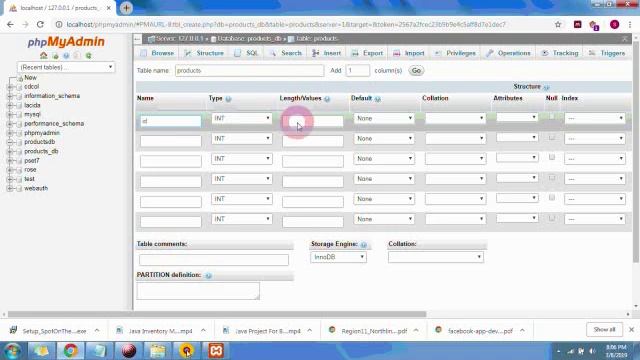Open the table Collation dropdown at bottom
Viewport: 640px width, 360px height.
(436, 257)
